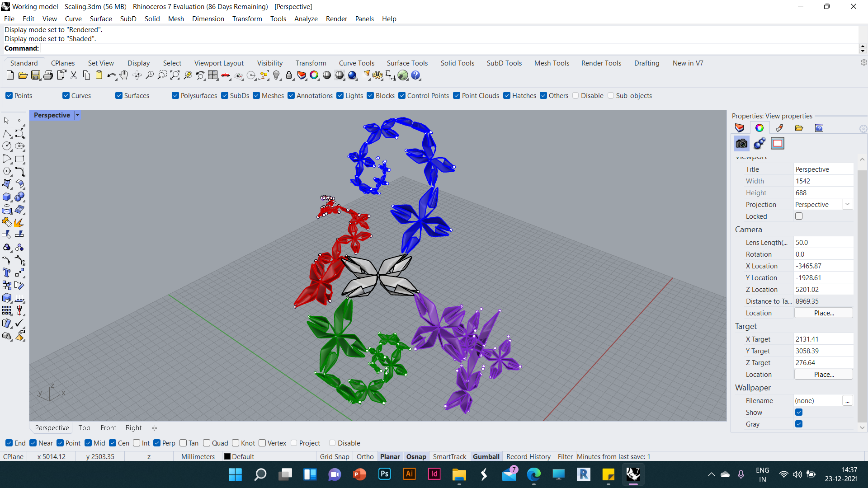Click the Lock objects padlock icon

[x=289, y=75]
